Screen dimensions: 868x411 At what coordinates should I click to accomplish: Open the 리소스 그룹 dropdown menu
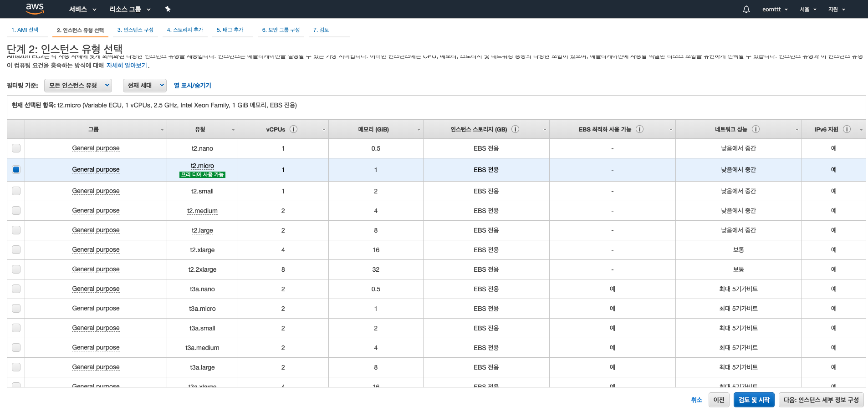[x=130, y=9]
